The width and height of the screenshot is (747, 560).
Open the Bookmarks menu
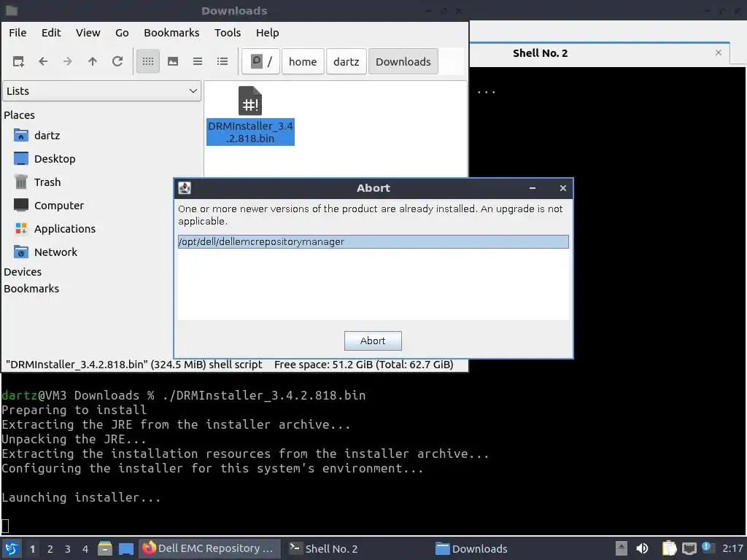pos(171,33)
